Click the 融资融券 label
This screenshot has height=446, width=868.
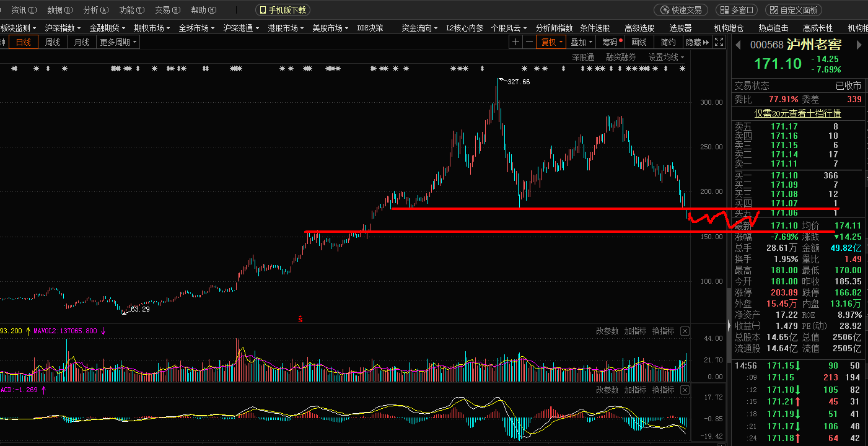point(621,57)
